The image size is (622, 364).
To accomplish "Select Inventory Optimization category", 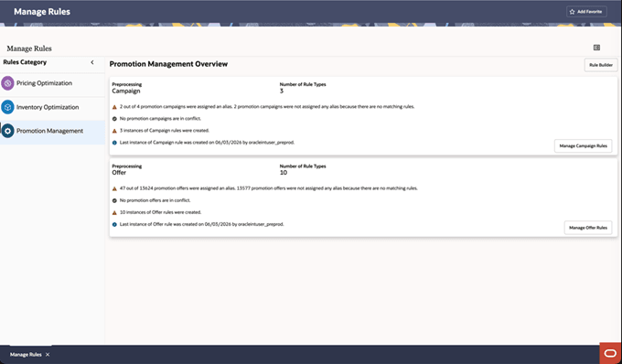I will pos(52,107).
